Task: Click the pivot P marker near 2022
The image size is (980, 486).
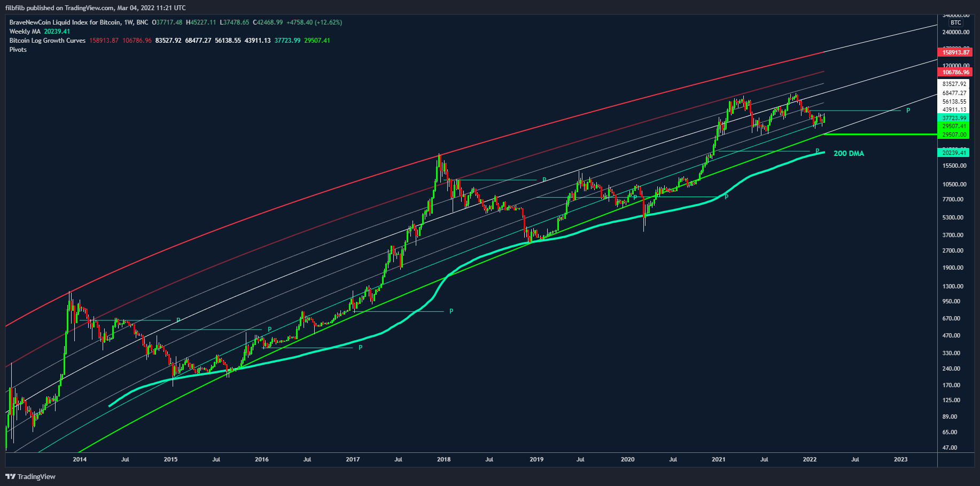Action: pos(908,111)
